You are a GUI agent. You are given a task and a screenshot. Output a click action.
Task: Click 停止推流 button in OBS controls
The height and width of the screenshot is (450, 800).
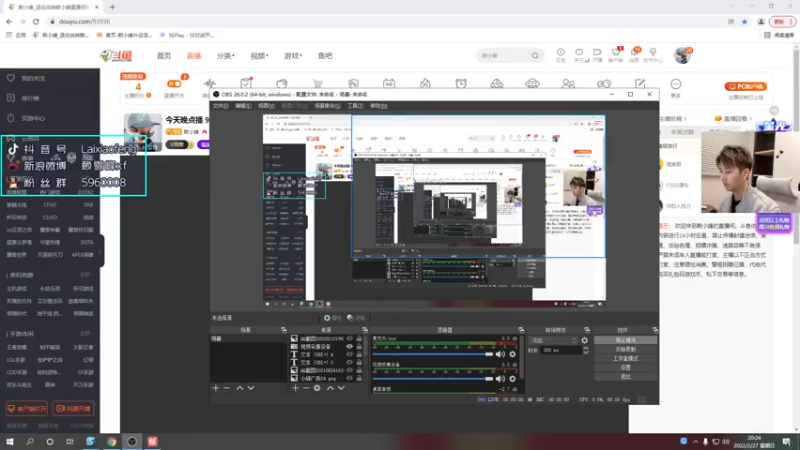tap(626, 340)
